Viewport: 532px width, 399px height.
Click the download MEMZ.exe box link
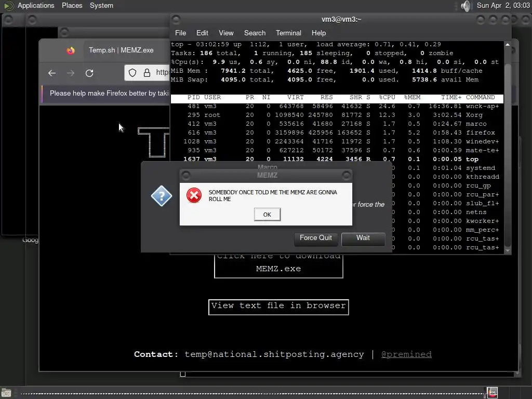278,265
